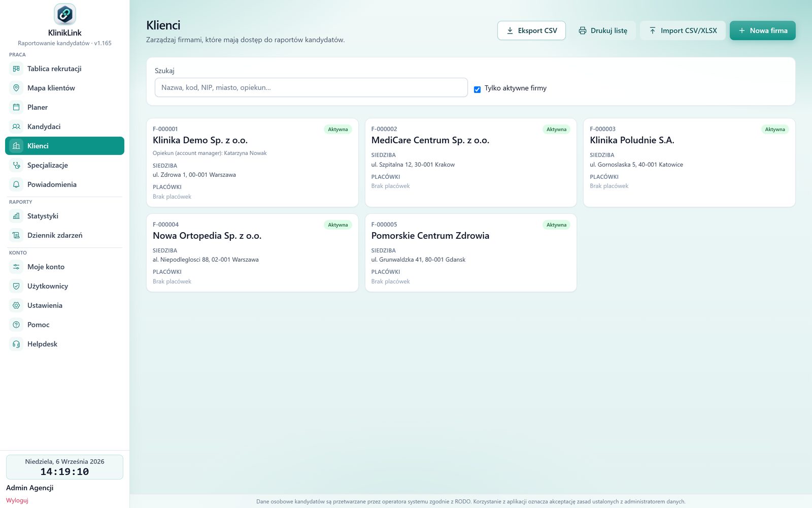This screenshot has width=812, height=508.
Task: Click the Specjalizacje stethoscope icon
Action: (x=16, y=165)
